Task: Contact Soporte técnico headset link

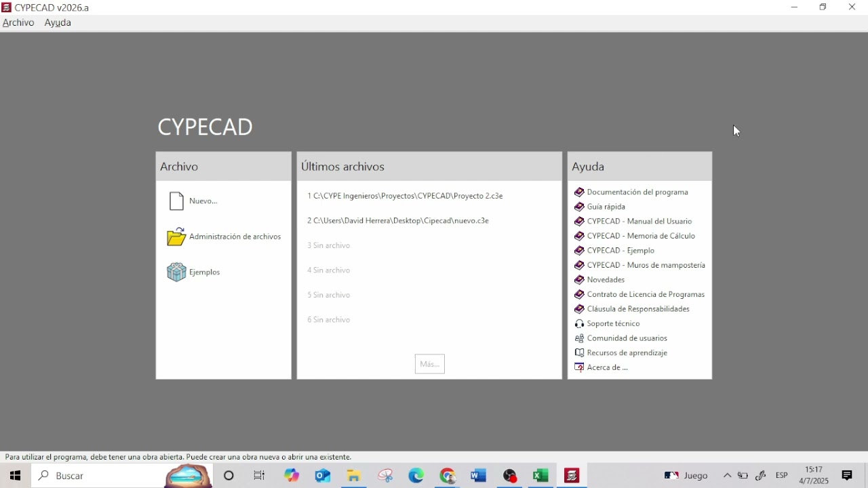Action: pyautogui.click(x=608, y=324)
